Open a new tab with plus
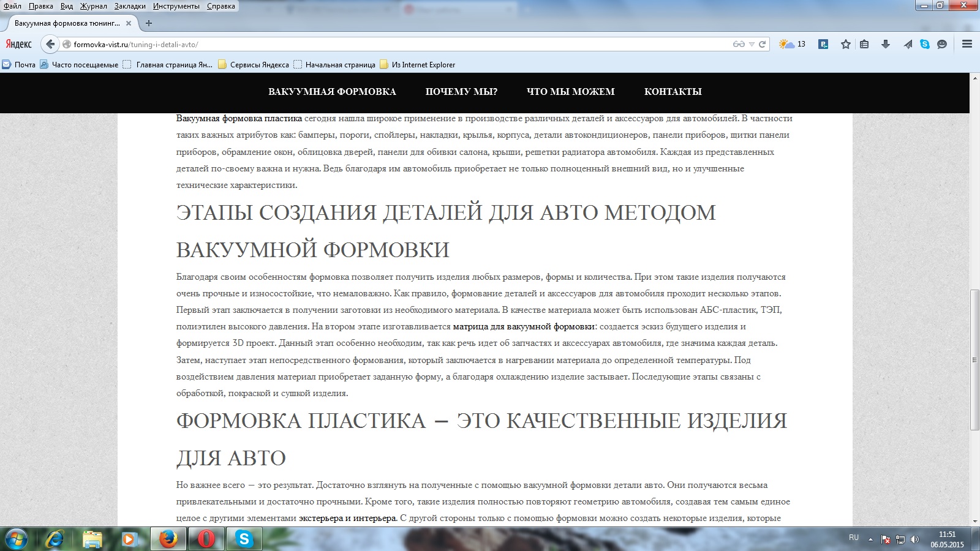This screenshot has width=980, height=551. click(x=148, y=23)
